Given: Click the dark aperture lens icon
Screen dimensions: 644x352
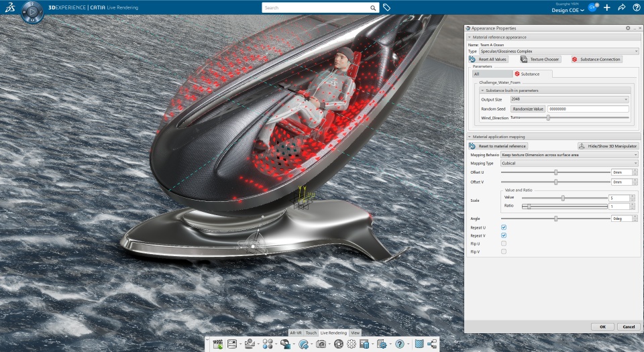Looking at the screenshot, I should tap(339, 344).
